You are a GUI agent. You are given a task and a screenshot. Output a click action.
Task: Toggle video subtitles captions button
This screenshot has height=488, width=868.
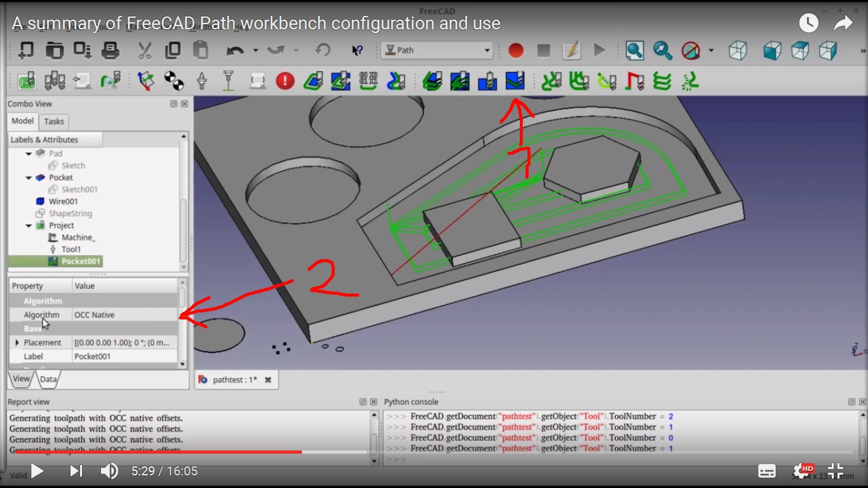click(767, 471)
